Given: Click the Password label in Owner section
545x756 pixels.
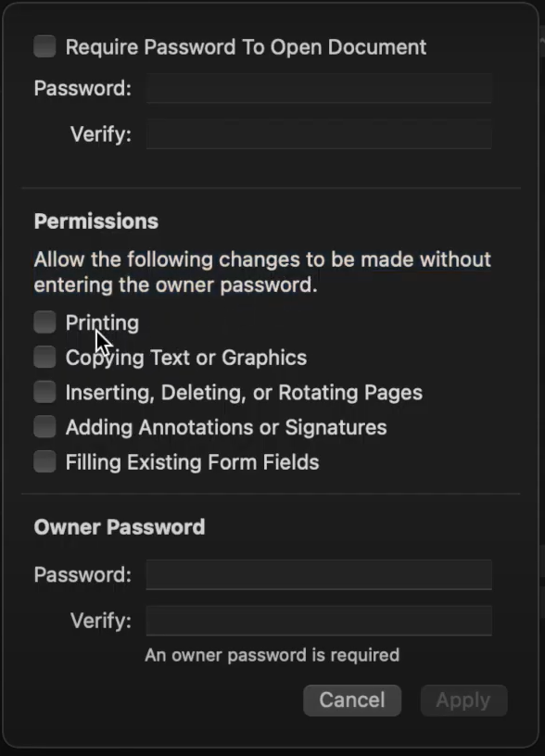Looking at the screenshot, I should pyautogui.click(x=82, y=574).
